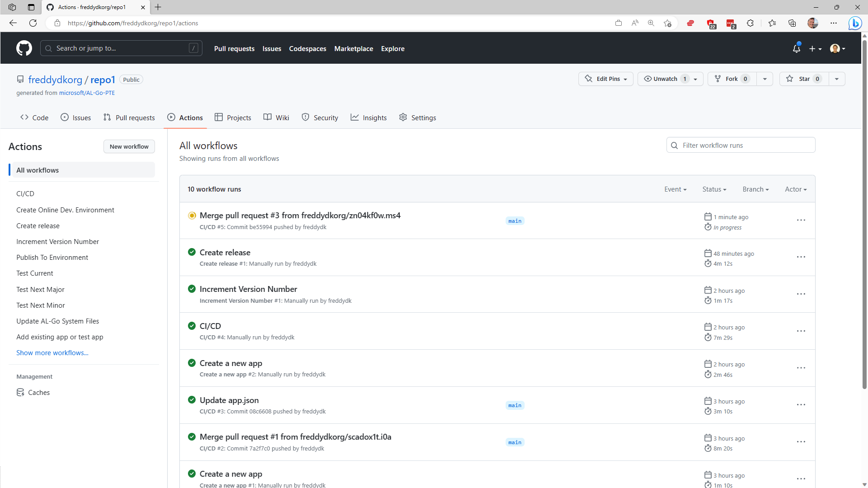Open the Caches management page
Image resolution: width=868 pixels, height=488 pixels.
(38, 392)
